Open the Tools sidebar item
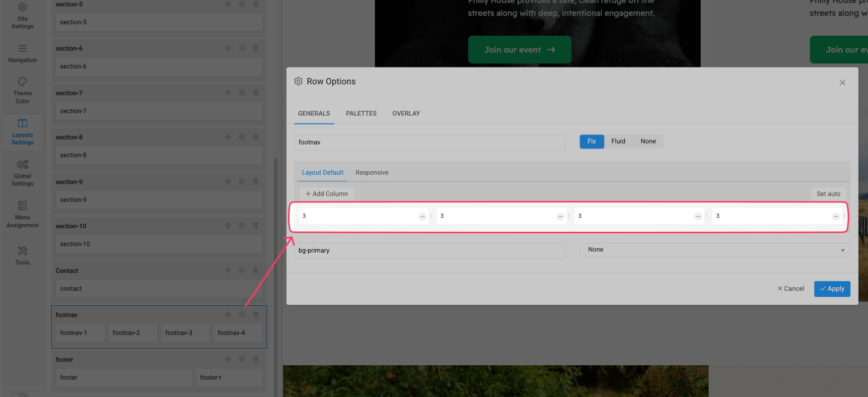This screenshot has width=868, height=397. pyautogui.click(x=22, y=256)
